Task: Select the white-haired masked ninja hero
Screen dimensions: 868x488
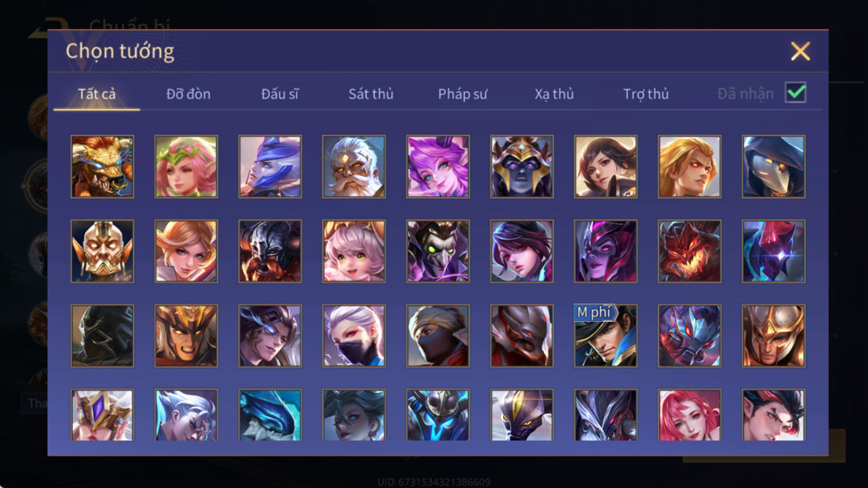Action: 354,336
